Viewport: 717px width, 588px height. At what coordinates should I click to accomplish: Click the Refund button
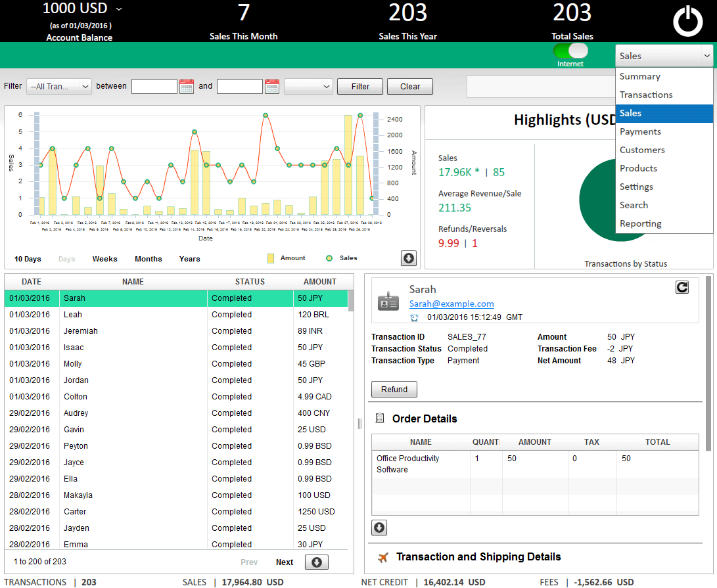[394, 389]
